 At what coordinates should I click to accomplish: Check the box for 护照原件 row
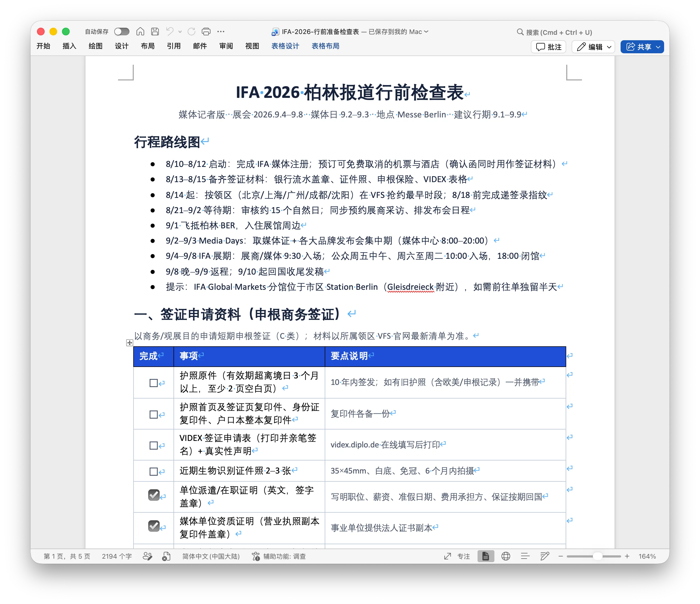(154, 383)
